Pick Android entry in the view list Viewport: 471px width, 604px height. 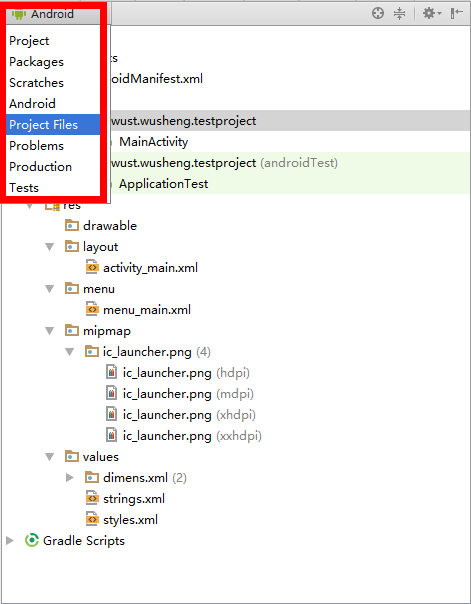pos(32,104)
